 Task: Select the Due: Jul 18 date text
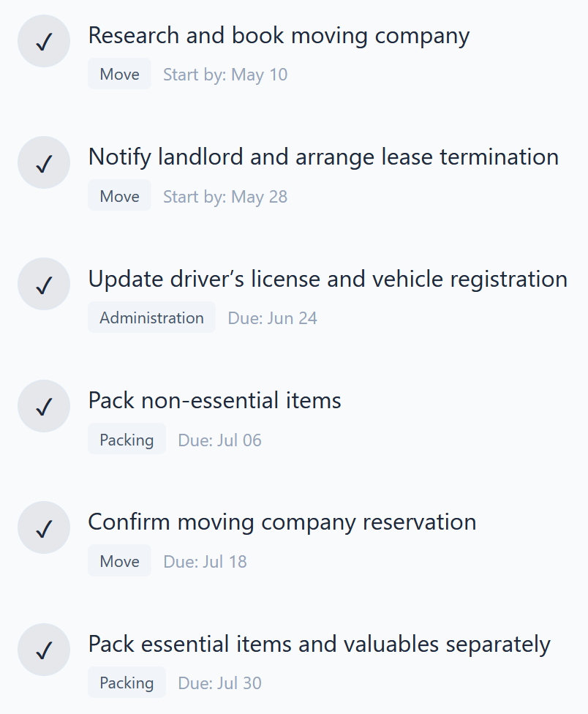[206, 561]
